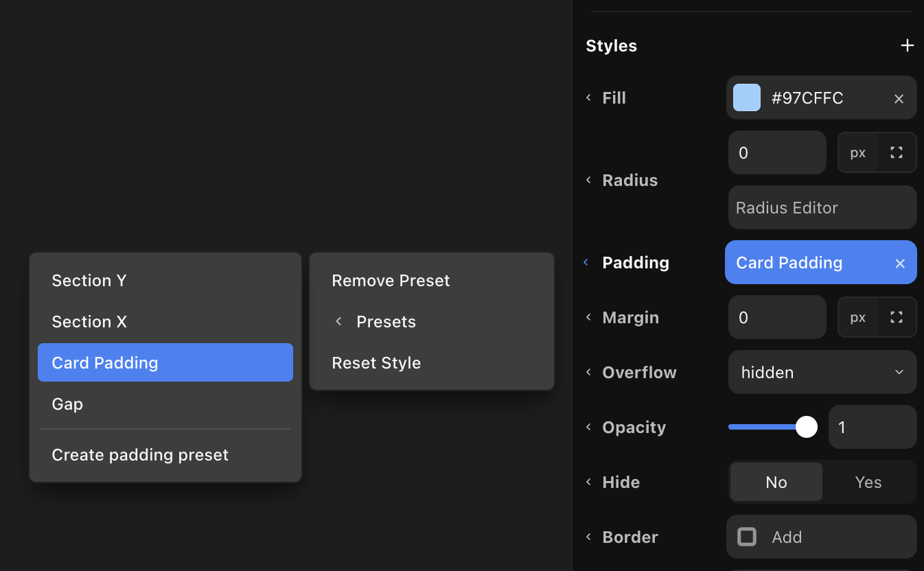Choose Remove Preset from the menu
924x571 pixels.
click(432, 280)
